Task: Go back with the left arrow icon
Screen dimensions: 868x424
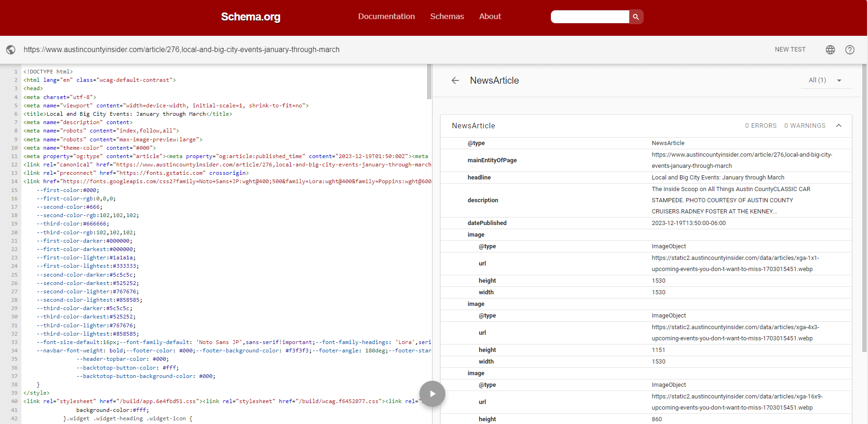Action: coord(455,80)
